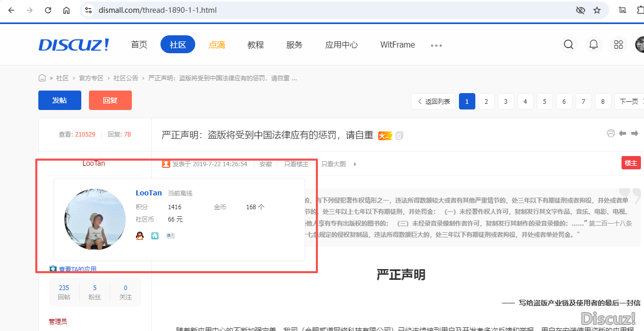Open the user avatar menu in header
Screen dimensions: 644x331
(639, 45)
